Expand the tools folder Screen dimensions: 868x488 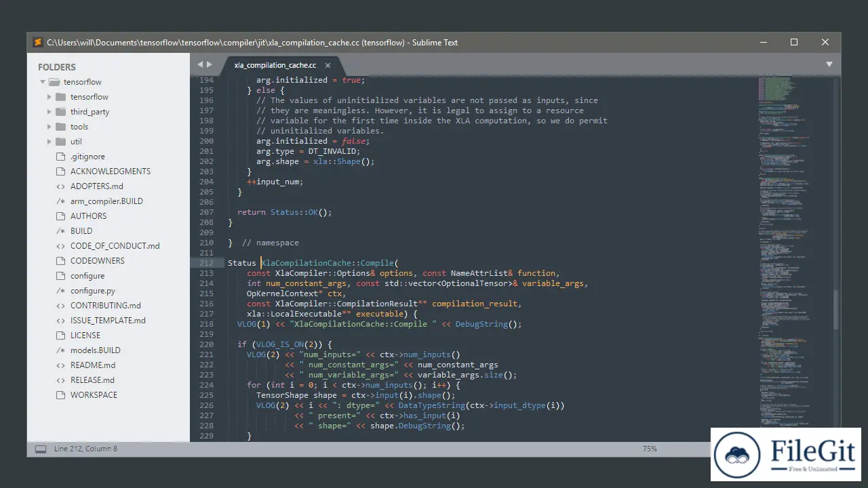[50, 127]
